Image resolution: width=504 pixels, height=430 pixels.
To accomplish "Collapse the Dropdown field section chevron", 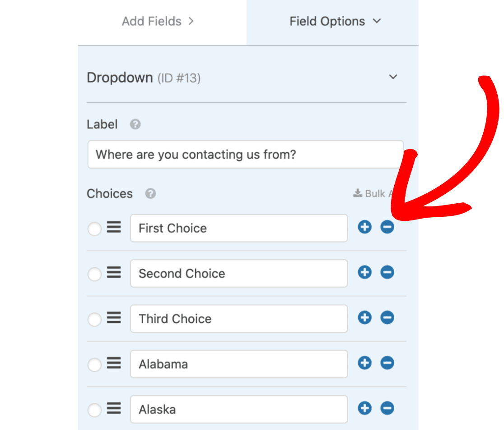I will click(x=393, y=77).
